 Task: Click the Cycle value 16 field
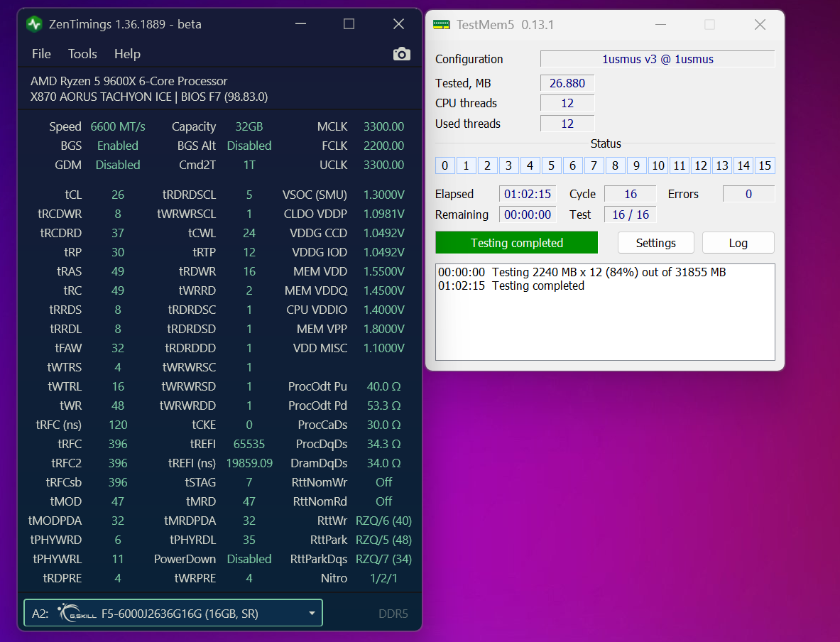pos(630,194)
